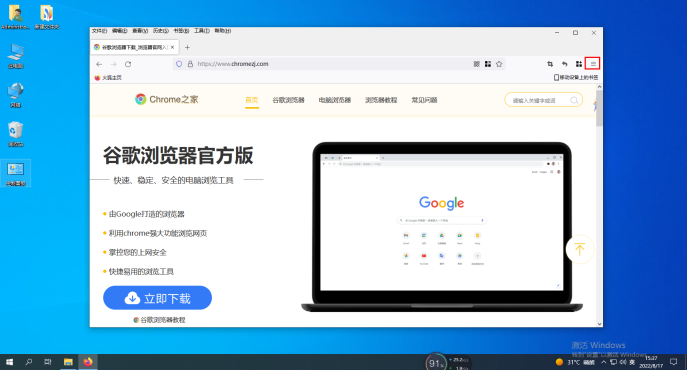
Task: Click the volume speaker tray icon
Action: (x=623, y=362)
